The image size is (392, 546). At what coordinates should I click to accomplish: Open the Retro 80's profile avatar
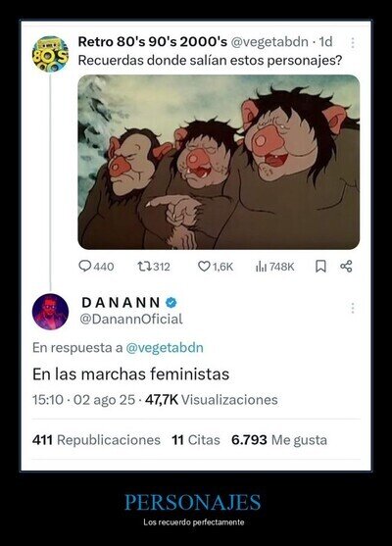click(50, 54)
